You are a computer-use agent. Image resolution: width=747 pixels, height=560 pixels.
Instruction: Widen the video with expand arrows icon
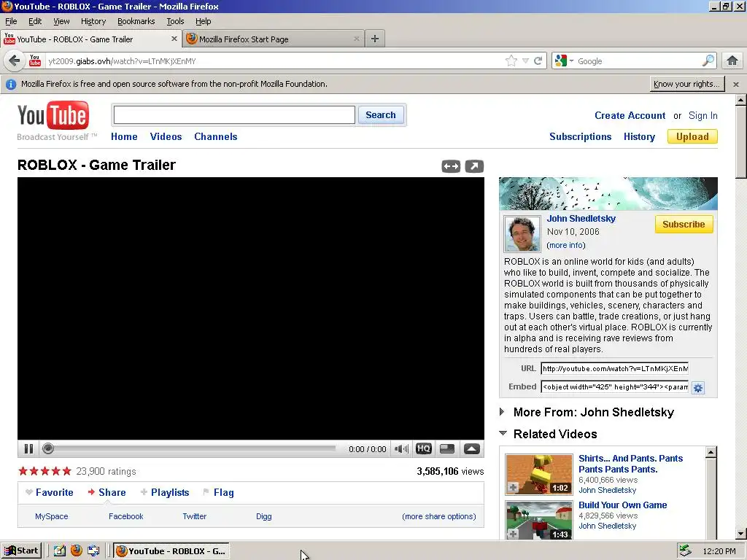click(x=451, y=166)
